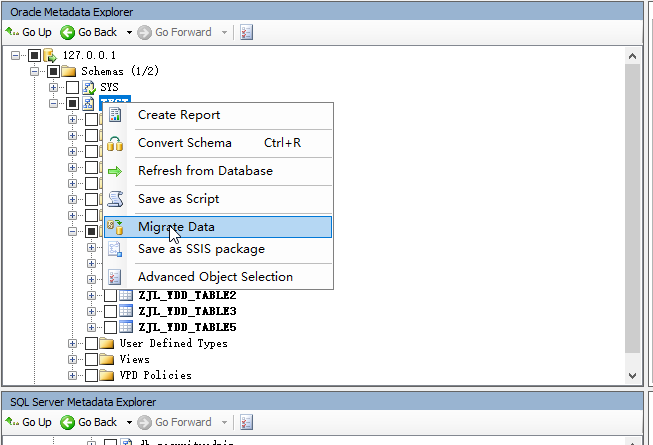The height and width of the screenshot is (445, 653).
Task: Click Oracle tree scrollbar down arrow
Action: [x=632, y=375]
